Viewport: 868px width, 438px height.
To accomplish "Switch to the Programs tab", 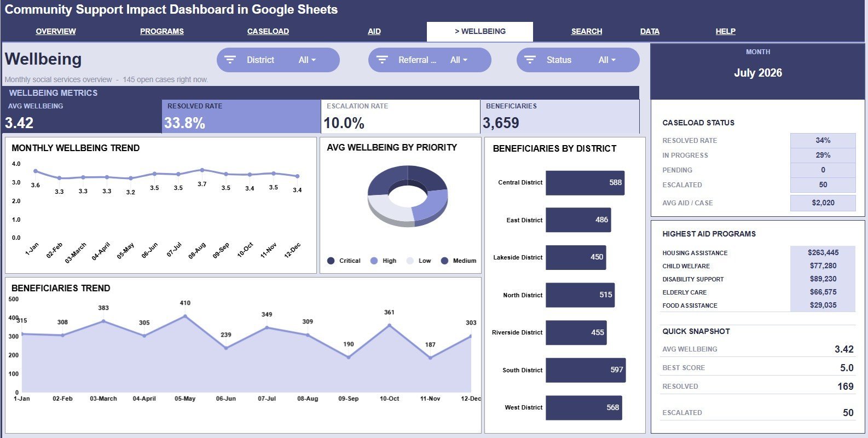I will click(162, 31).
